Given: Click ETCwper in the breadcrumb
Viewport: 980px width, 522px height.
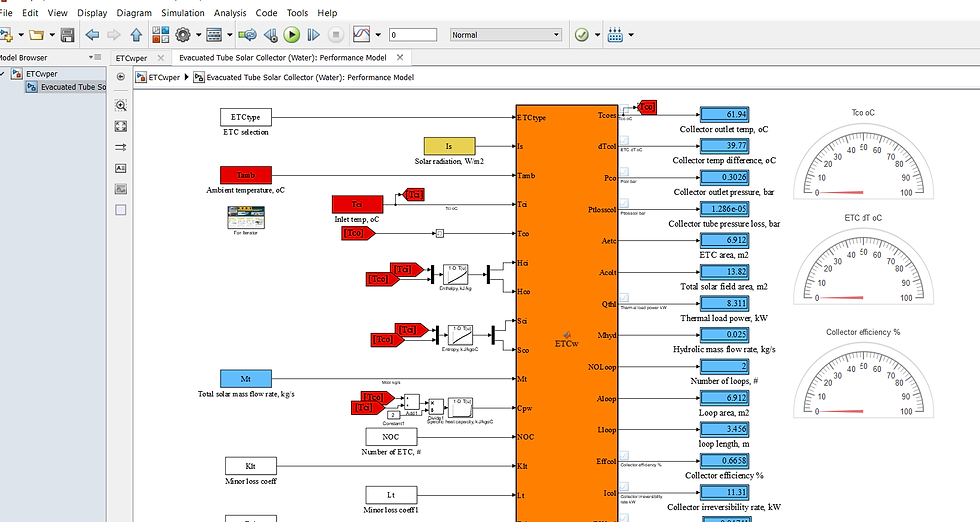Looking at the screenshot, I should click(164, 78).
